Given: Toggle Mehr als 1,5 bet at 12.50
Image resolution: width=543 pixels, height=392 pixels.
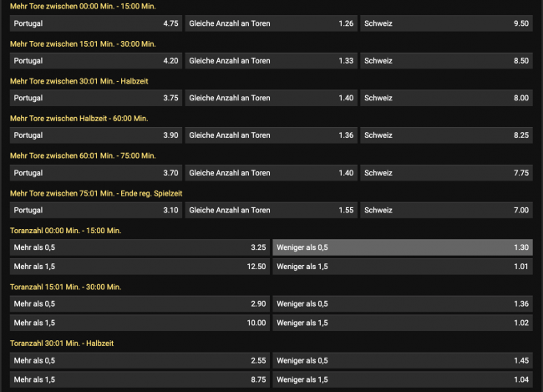Looking at the screenshot, I should 140,267.
